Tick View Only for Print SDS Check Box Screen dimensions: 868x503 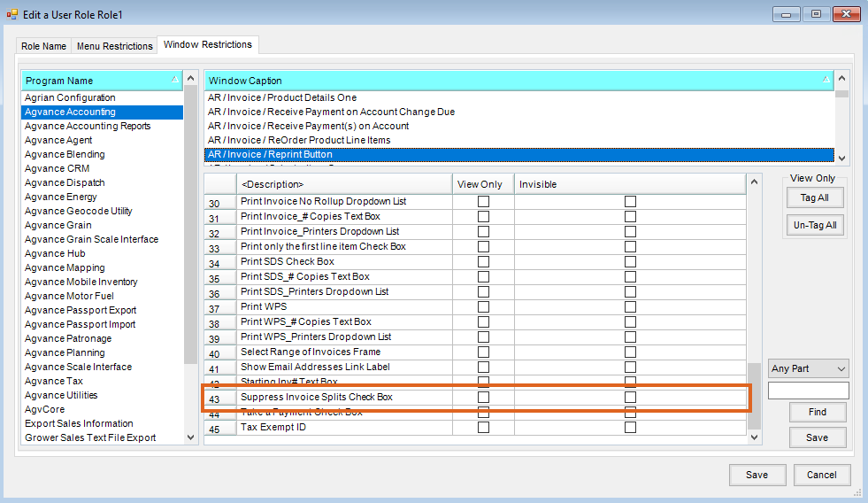pos(483,261)
